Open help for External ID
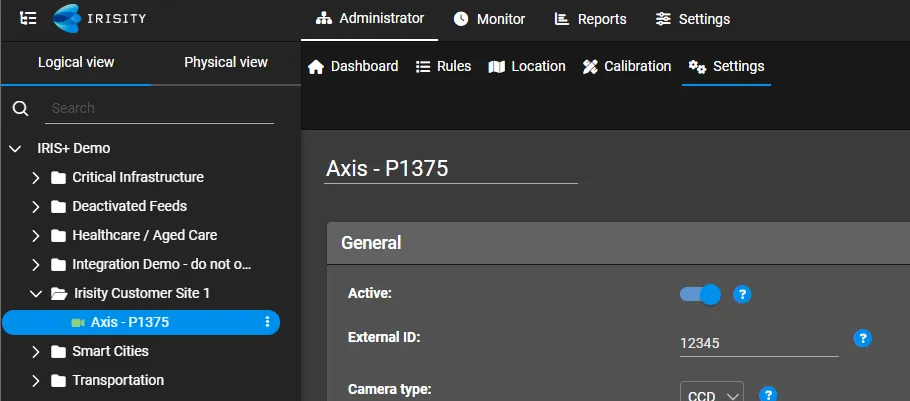This screenshot has height=401, width=910. 863,338
